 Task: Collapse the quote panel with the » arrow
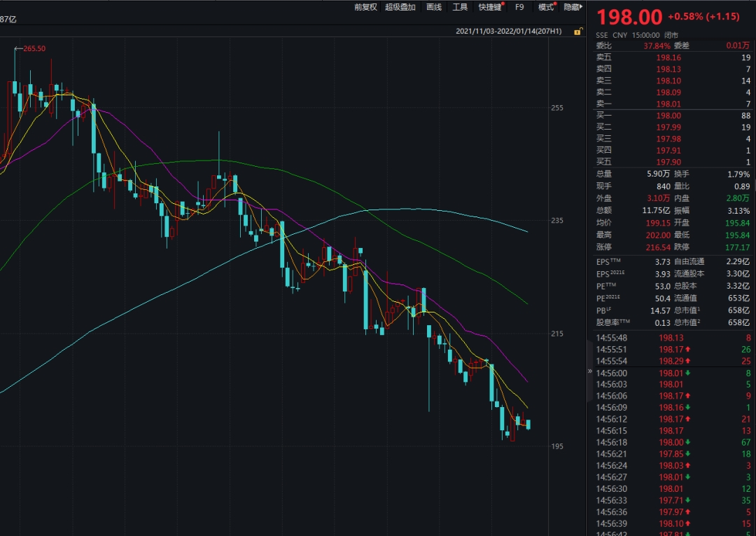tap(589, 371)
